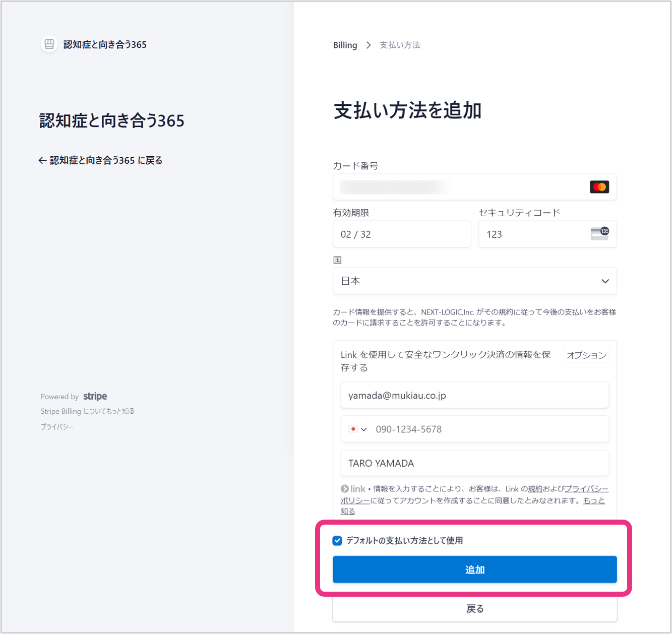Open Stripe Billing についてもっと知る link
The height and width of the screenshot is (634, 672).
pos(88,411)
